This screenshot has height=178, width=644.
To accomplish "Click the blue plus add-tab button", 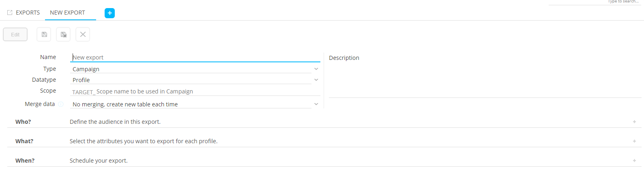I will point(109,13).
